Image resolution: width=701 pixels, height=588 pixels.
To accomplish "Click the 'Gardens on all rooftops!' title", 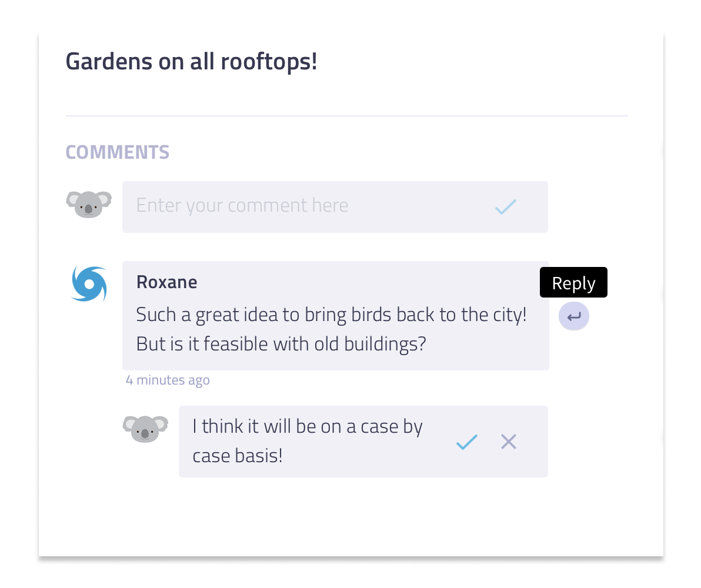I will (191, 61).
